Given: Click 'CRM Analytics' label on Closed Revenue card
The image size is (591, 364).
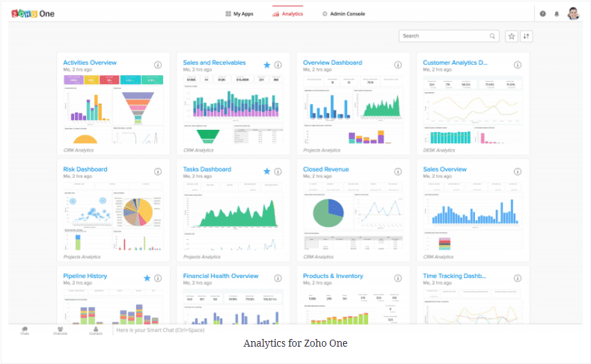Looking at the screenshot, I should click(x=318, y=257).
